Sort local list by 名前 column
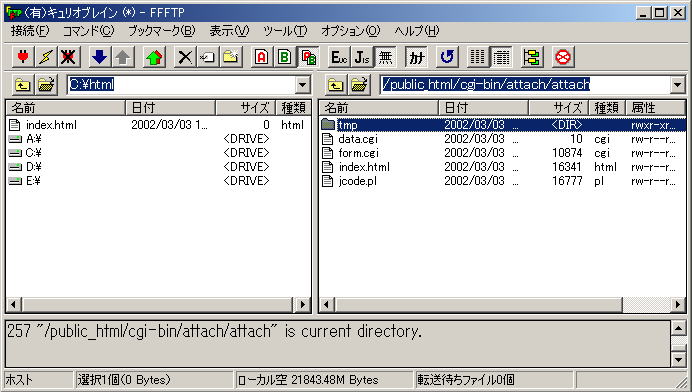The image size is (692, 392). tap(66, 107)
